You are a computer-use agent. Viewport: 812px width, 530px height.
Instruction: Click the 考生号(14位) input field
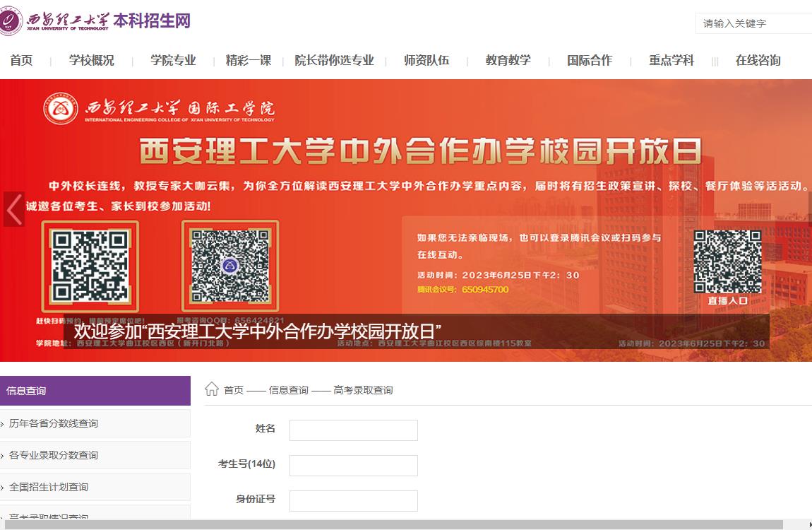354,465
